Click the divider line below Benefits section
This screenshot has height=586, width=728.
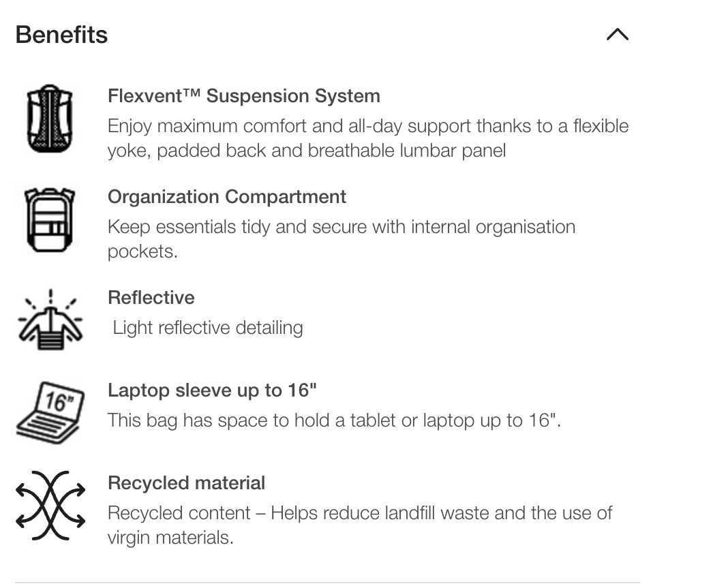click(327, 583)
